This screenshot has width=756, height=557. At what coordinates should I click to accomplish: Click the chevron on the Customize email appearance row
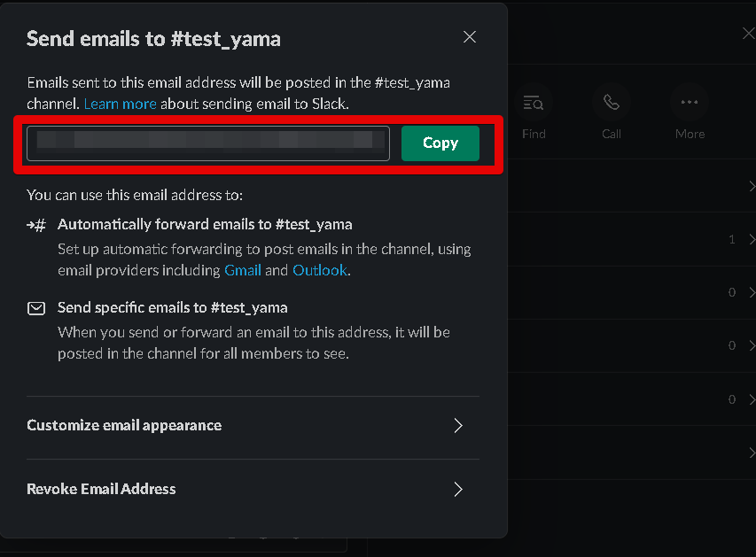(457, 426)
